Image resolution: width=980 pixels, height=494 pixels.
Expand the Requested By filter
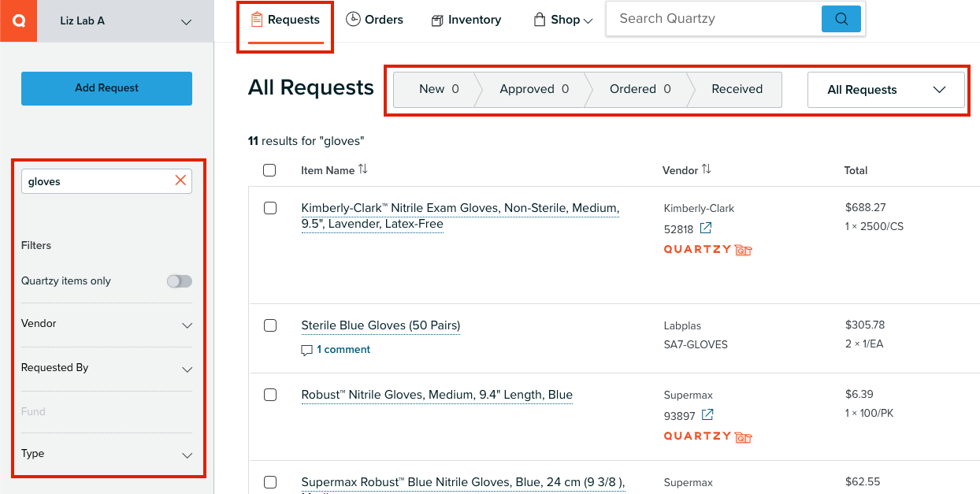[106, 369]
